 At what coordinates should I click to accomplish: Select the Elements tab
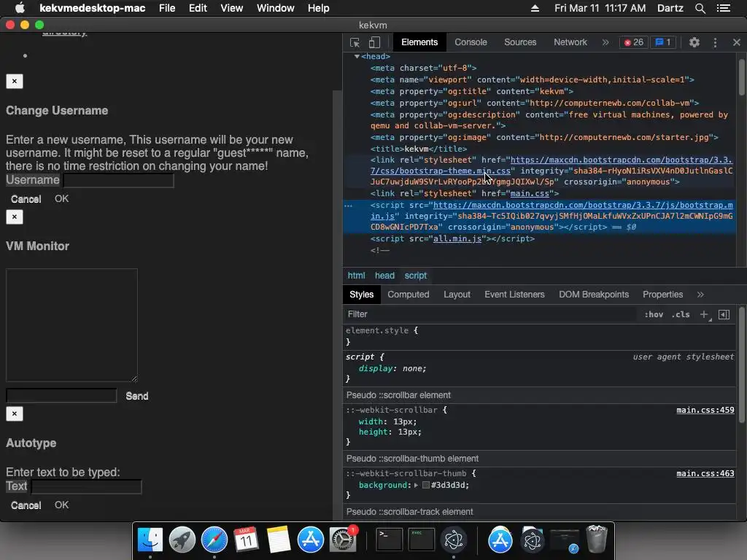coord(419,42)
